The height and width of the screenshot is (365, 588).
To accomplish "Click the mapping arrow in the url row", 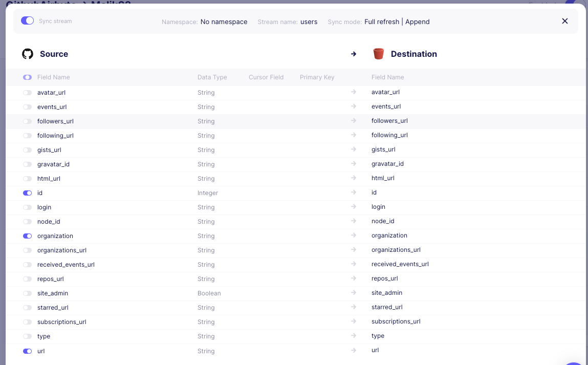I will coord(353,350).
